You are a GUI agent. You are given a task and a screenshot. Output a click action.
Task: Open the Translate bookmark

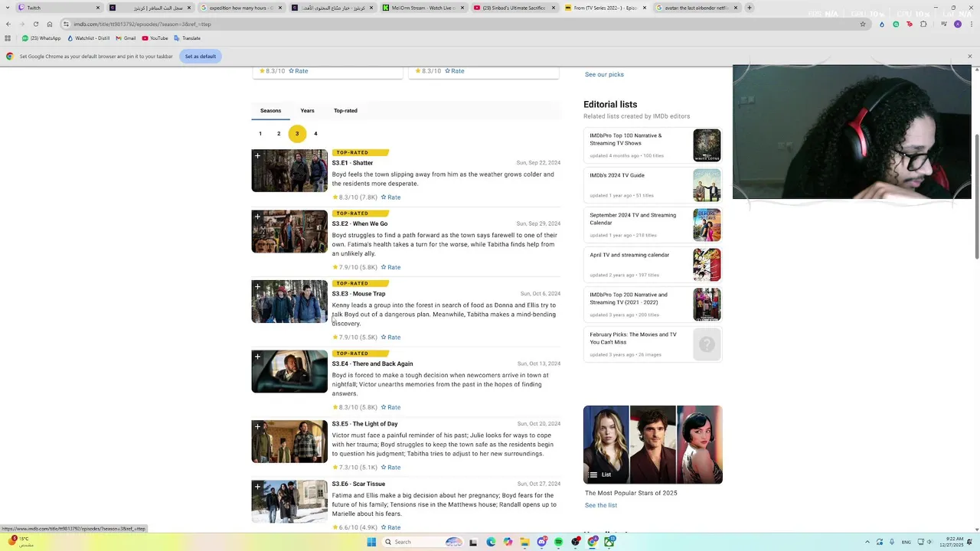point(188,38)
